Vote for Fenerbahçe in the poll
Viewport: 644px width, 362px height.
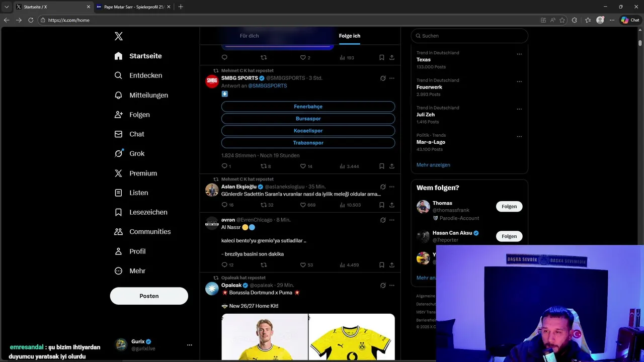click(308, 107)
